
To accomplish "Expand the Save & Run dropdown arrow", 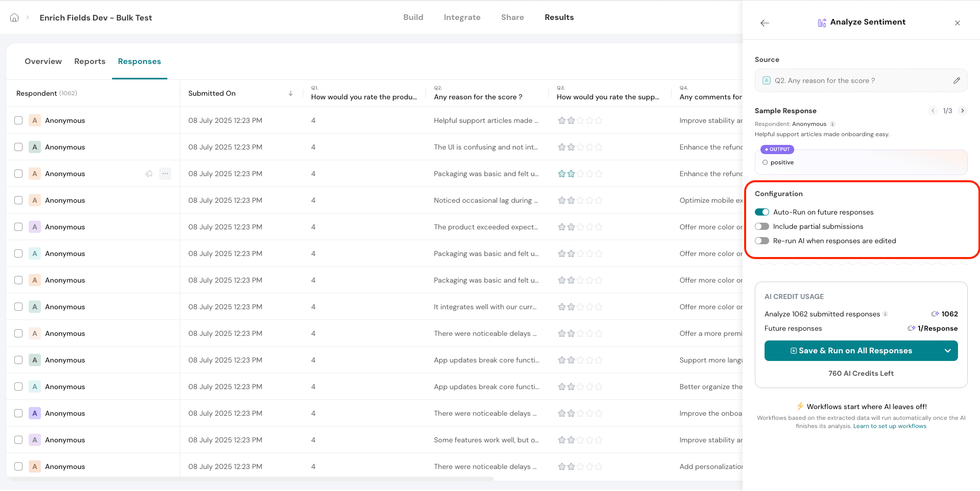I will pyautogui.click(x=947, y=351).
